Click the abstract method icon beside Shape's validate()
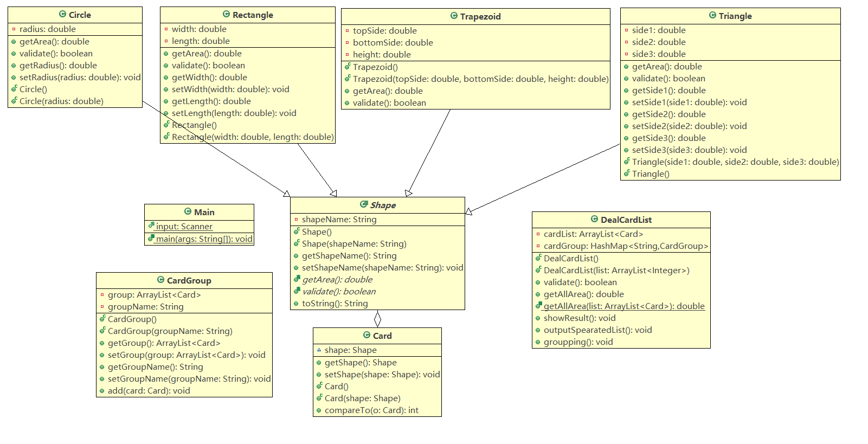Viewport: 868px width, 444px height. [x=297, y=291]
